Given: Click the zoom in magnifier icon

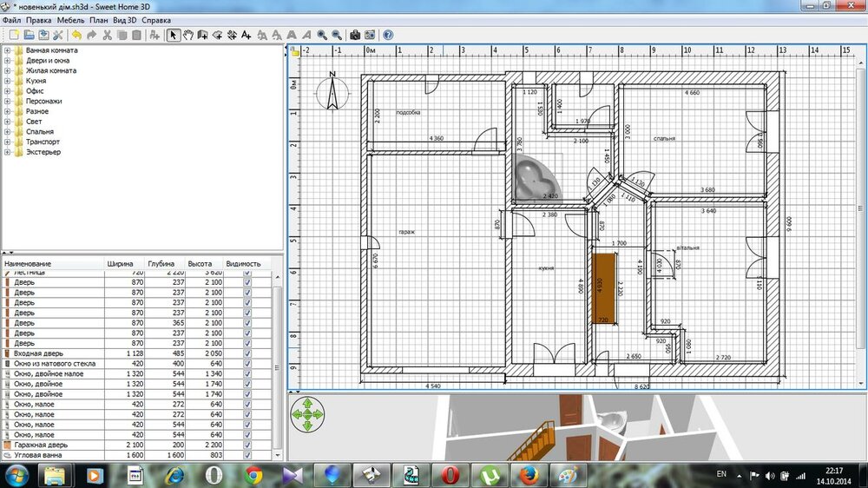Looking at the screenshot, I should point(321,35).
